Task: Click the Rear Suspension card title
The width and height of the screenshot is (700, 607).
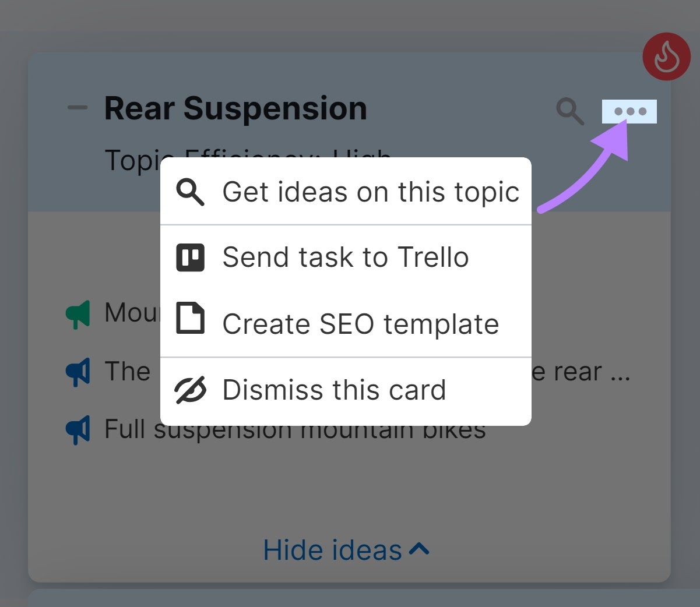Action: tap(235, 108)
